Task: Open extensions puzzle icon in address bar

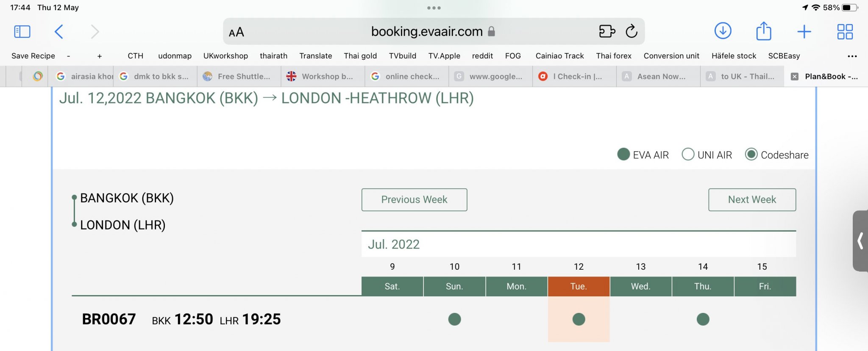Action: click(607, 31)
